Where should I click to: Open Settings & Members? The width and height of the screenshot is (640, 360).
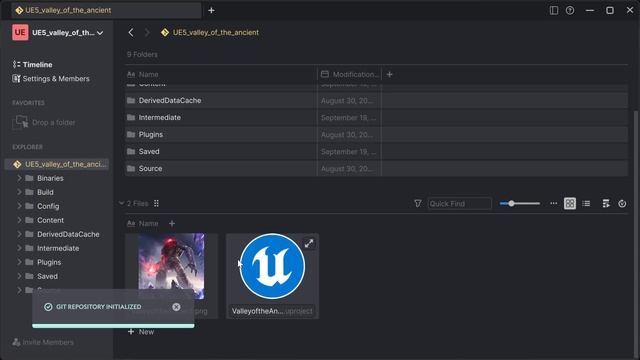tap(51, 79)
